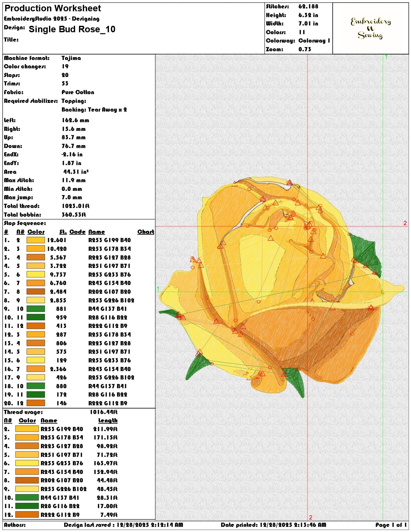Click the 'Production Worksheet' heading
The width and height of the screenshot is (411, 532).
pyautogui.click(x=53, y=8)
